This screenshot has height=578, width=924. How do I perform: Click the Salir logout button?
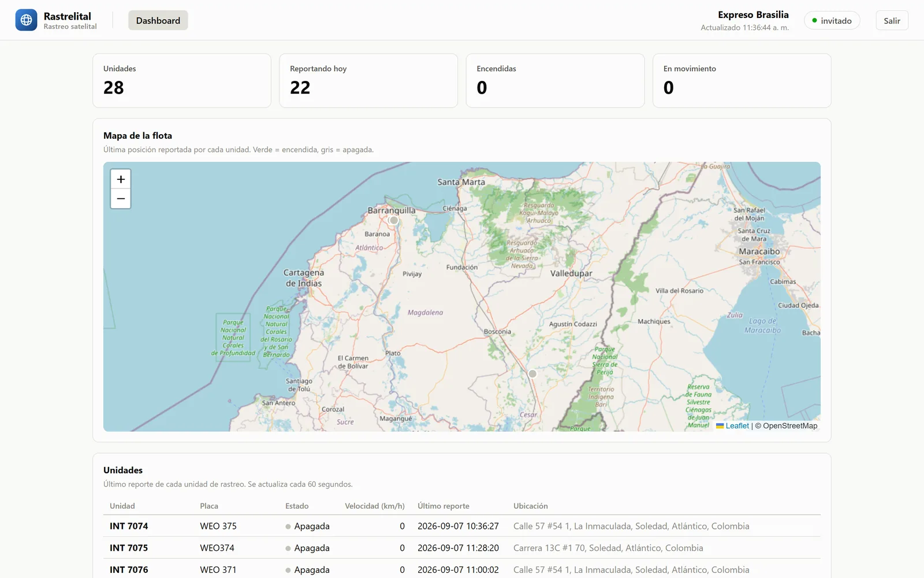coord(892,20)
